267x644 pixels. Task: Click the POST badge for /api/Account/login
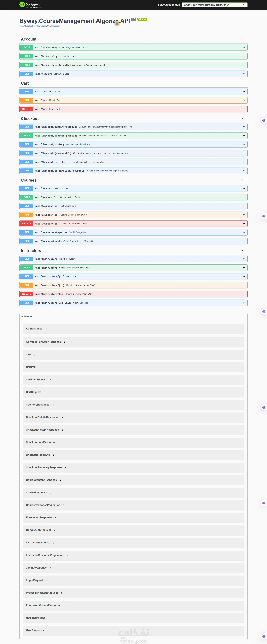click(x=27, y=56)
